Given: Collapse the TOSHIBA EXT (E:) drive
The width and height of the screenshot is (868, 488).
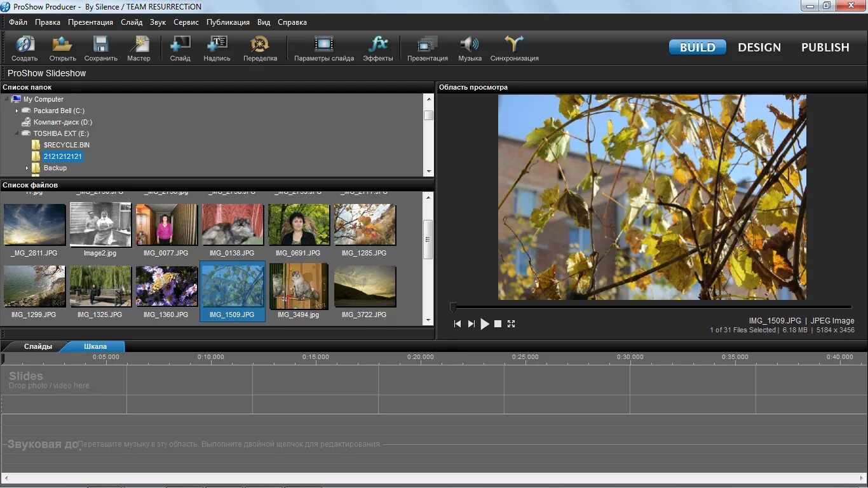Looking at the screenshot, I should [17, 133].
